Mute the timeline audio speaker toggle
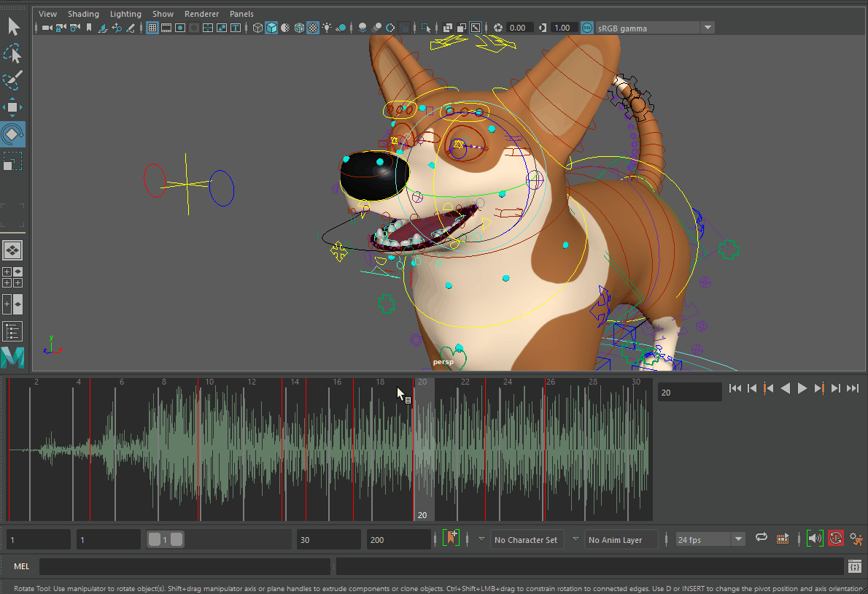868x594 pixels. click(x=815, y=539)
